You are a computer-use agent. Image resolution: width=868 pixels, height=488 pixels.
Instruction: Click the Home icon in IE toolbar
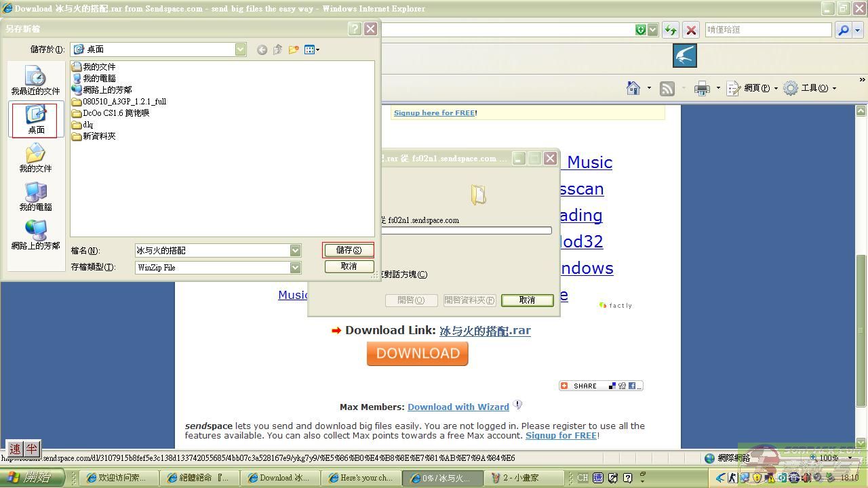(x=633, y=88)
